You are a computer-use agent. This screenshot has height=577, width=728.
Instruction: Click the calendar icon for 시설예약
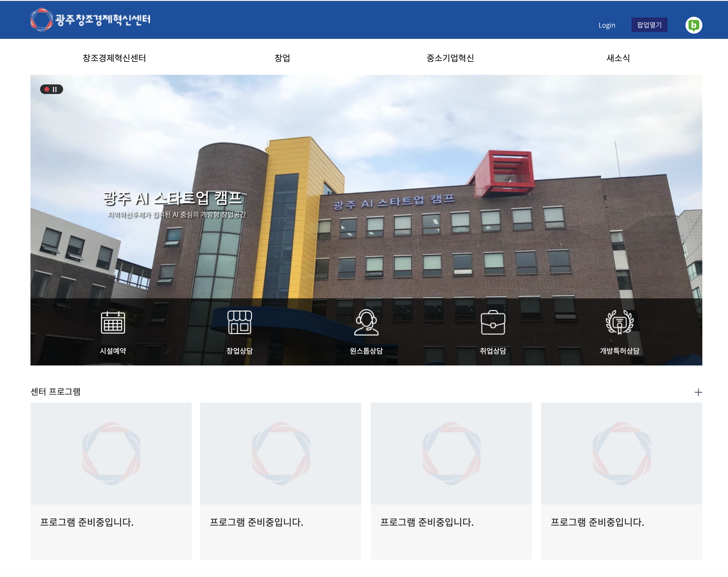coord(113,323)
